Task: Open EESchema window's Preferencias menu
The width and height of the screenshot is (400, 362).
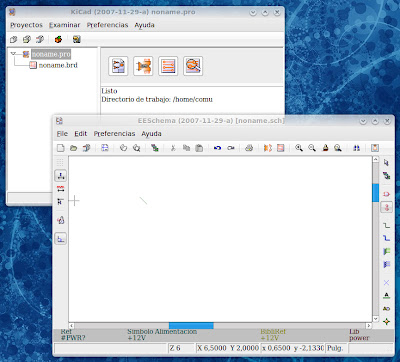Action: (114, 134)
